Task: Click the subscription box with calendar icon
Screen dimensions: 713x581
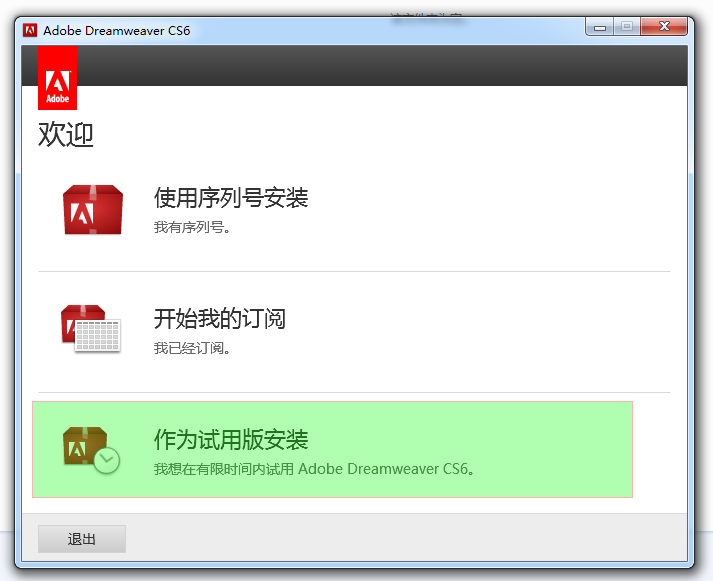Action: click(x=90, y=329)
